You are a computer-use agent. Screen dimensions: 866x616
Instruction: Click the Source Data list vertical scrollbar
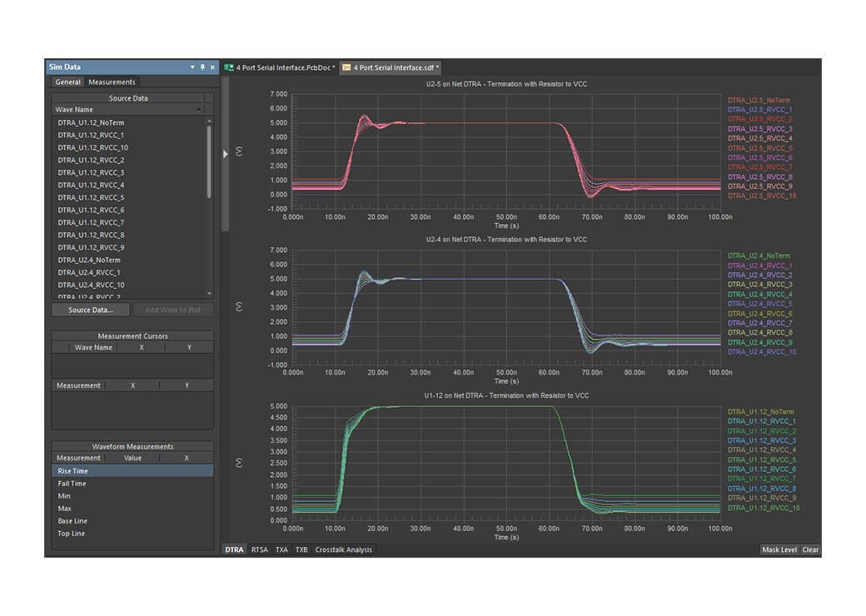(x=209, y=162)
